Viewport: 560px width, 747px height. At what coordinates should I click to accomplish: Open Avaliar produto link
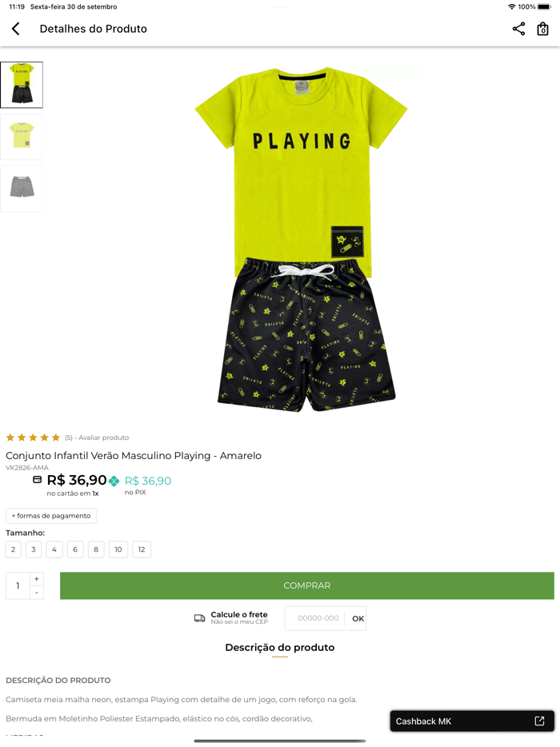103,437
